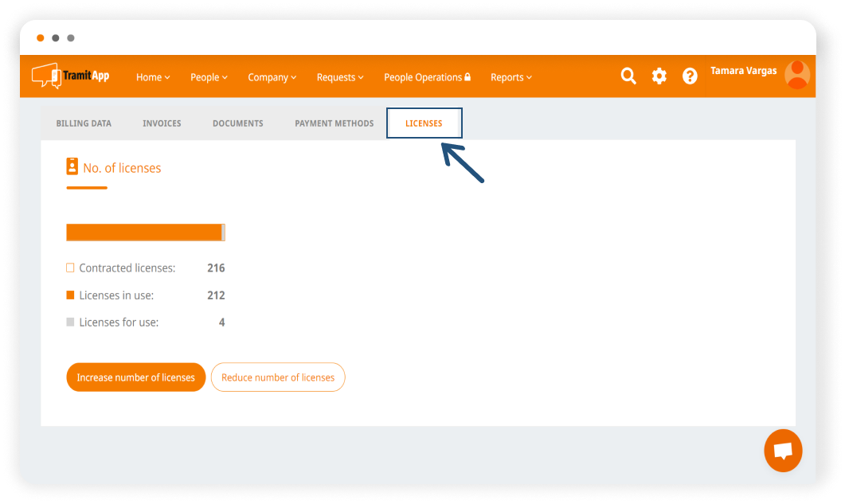Image resolution: width=845 pixels, height=504 pixels.
Task: Expand the Home dropdown menu
Action: [153, 77]
